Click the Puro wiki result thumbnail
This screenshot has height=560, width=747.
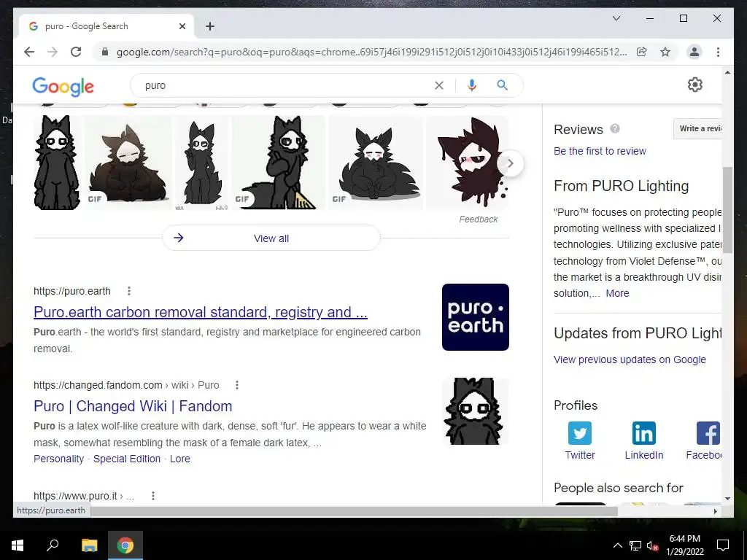pyautogui.click(x=476, y=411)
